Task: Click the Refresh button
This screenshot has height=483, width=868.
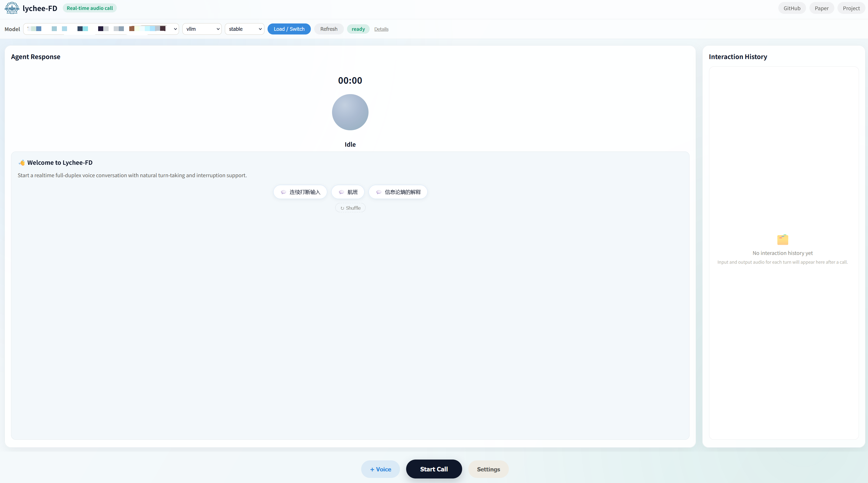Action: pos(329,29)
